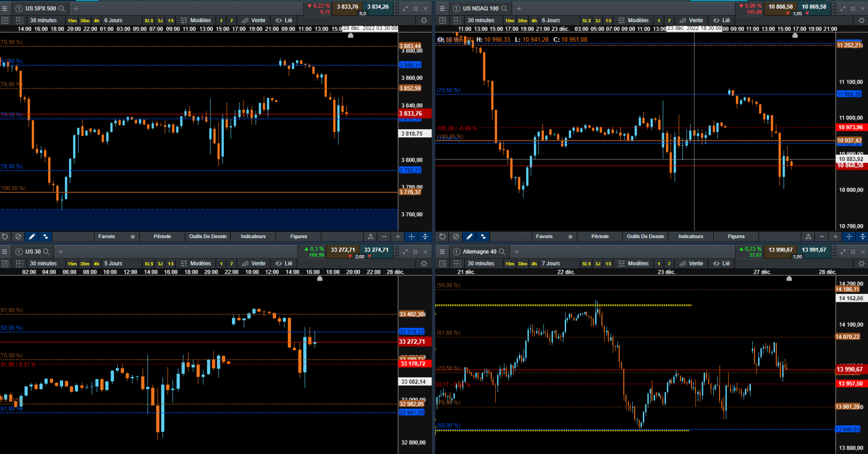Image resolution: width=868 pixels, height=454 pixels.
Task: Open Outils De Dessin under US NDAQ 100 chart
Action: (646, 237)
